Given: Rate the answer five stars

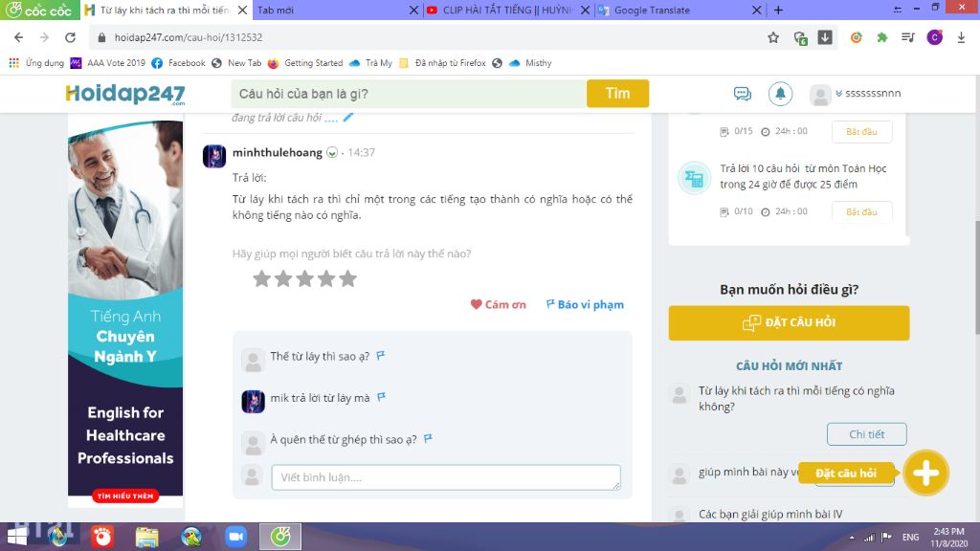Looking at the screenshot, I should click(347, 278).
